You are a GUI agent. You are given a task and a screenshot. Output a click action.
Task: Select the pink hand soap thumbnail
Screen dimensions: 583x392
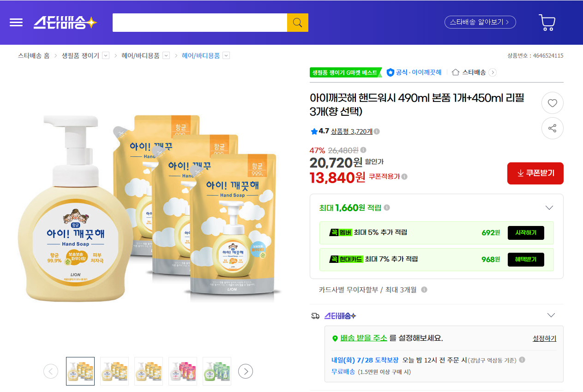click(183, 371)
